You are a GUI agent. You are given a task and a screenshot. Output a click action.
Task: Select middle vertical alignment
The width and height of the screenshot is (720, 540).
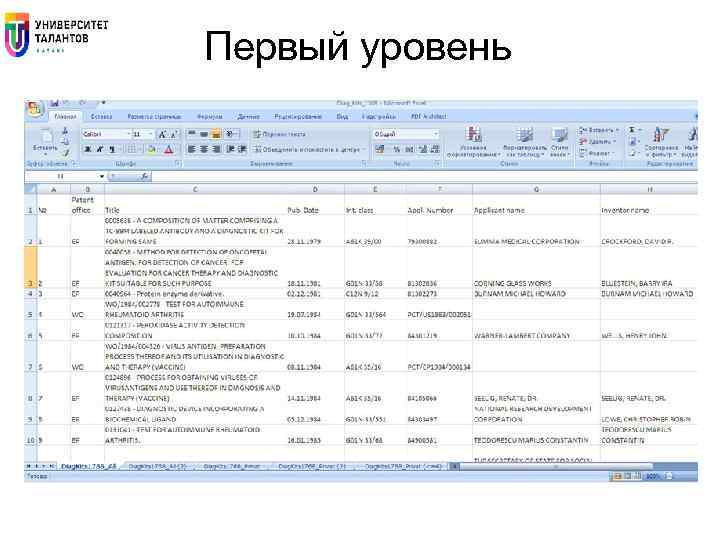pos(204,134)
